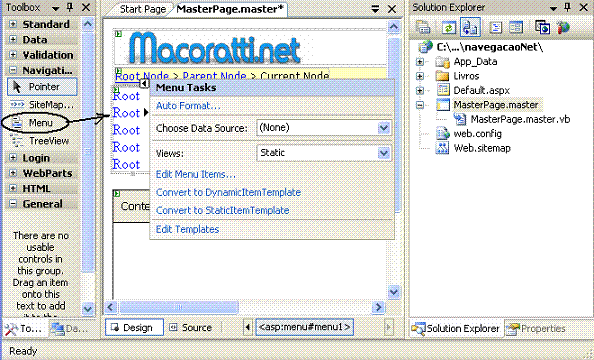Pin the Toolbox panel with auto-hide pin
The width and height of the screenshot is (594, 360).
tap(70, 7)
